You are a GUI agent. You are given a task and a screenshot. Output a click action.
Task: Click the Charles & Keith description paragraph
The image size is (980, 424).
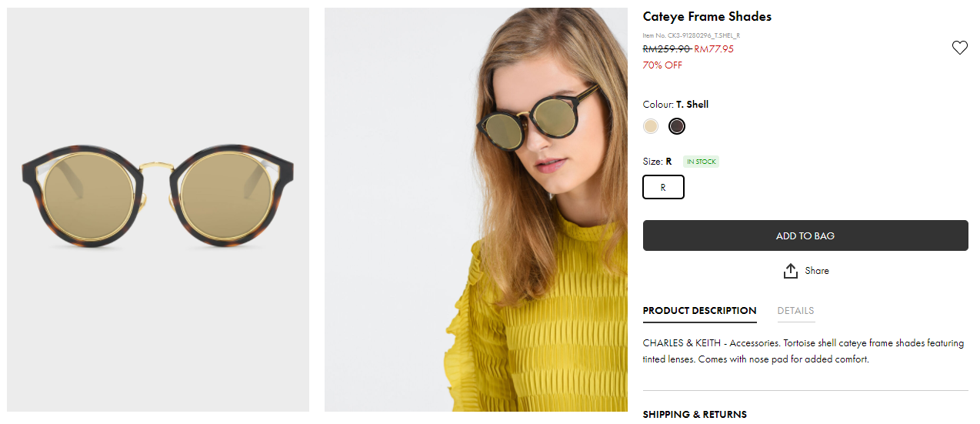click(802, 351)
